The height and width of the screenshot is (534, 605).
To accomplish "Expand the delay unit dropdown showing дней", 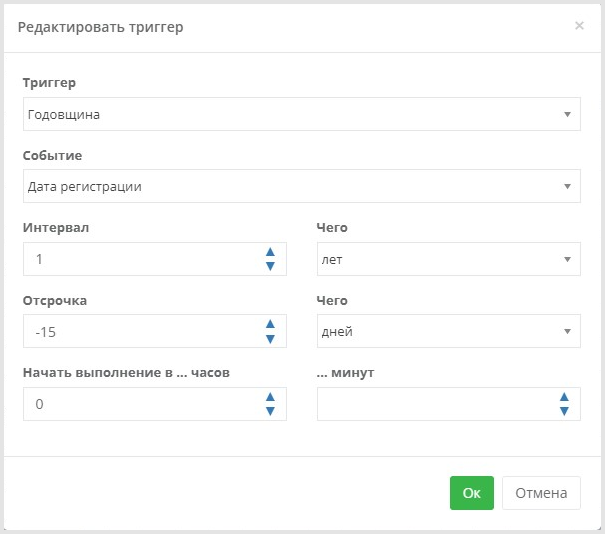I will click(449, 331).
